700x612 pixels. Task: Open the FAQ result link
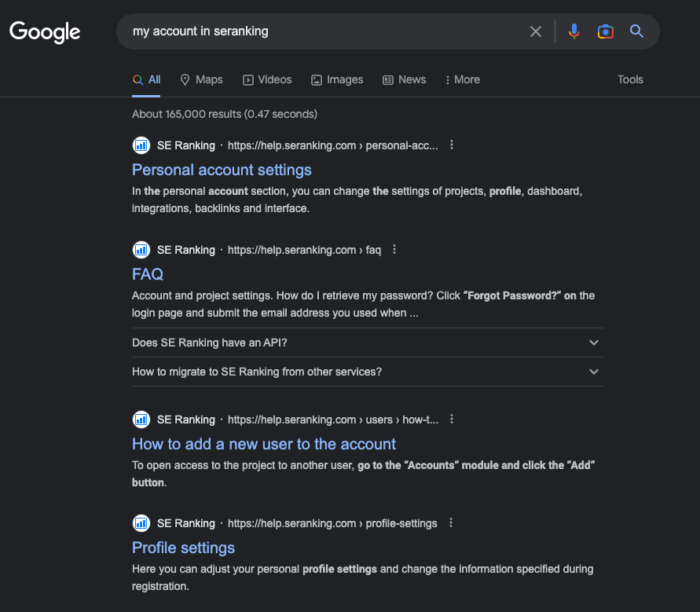click(148, 274)
